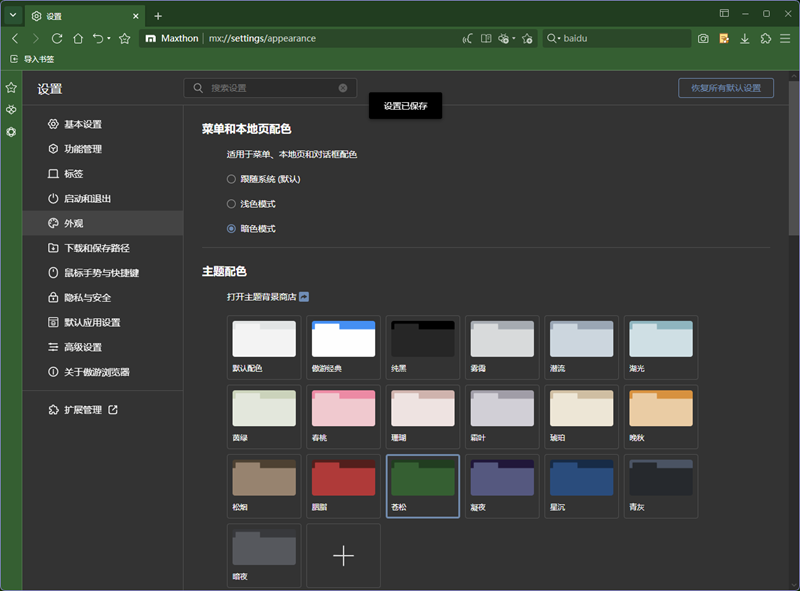The image size is (800, 591).
Task: Click the screenshot camera icon in toolbar
Action: (703, 38)
